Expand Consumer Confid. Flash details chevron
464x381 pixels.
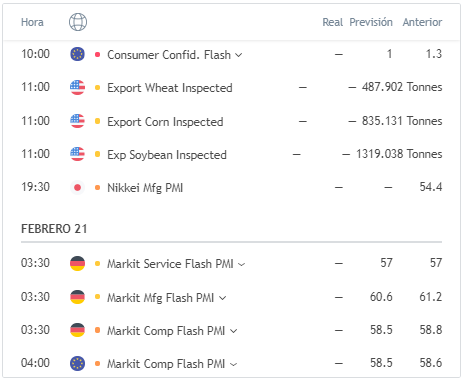click(x=239, y=55)
